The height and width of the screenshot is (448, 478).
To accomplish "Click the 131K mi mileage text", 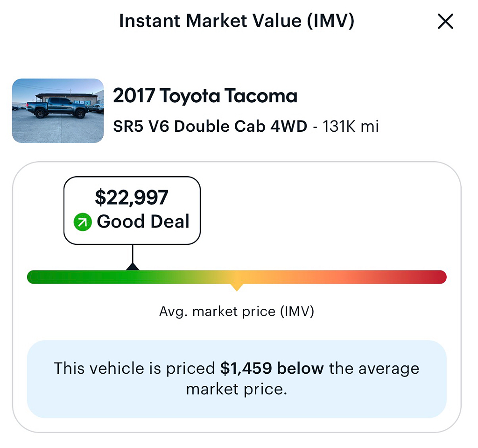I will [351, 126].
